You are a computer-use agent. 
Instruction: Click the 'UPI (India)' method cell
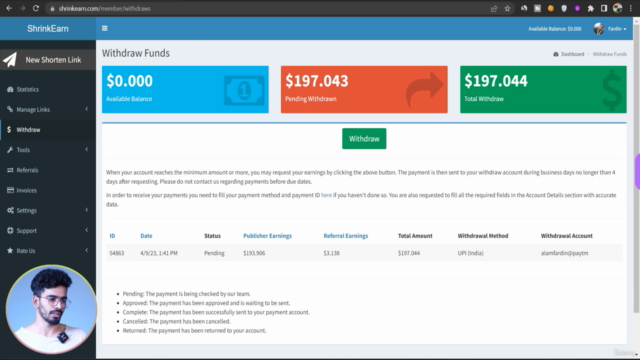tap(471, 253)
